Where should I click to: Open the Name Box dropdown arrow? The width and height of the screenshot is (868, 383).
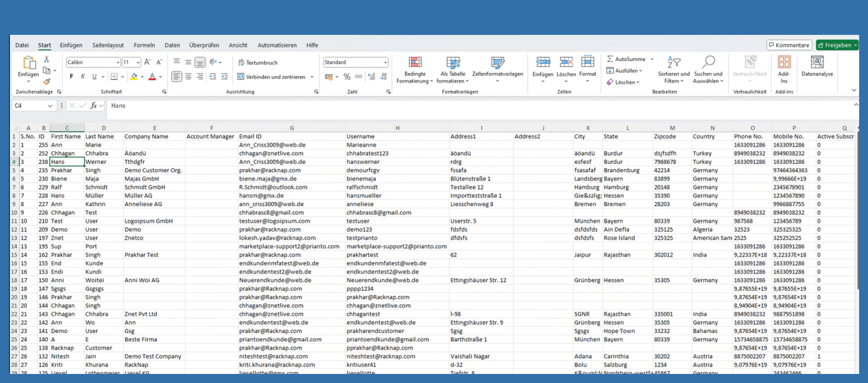tap(50, 106)
